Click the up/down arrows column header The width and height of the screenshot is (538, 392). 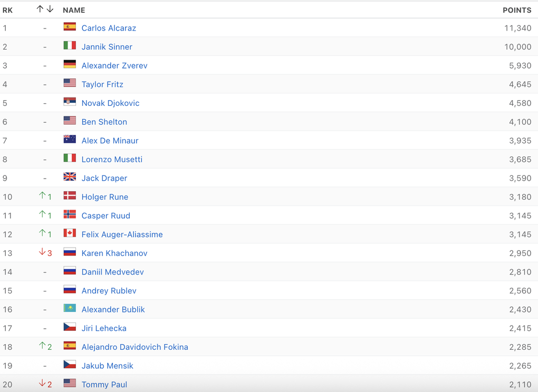click(45, 9)
